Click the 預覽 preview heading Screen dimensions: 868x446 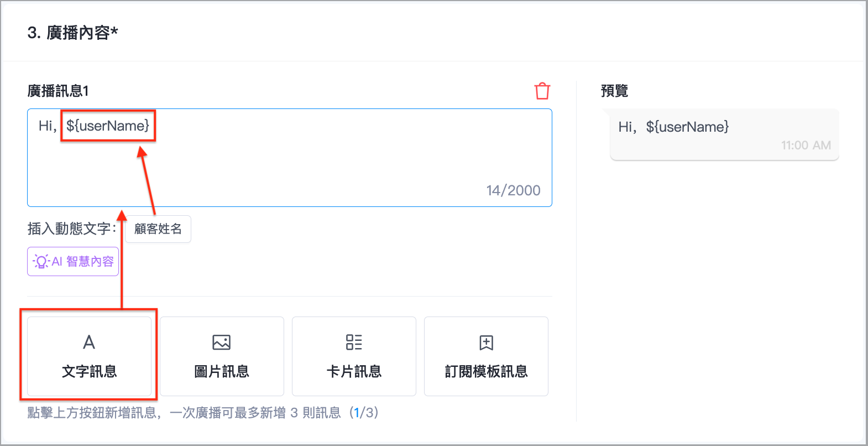[x=614, y=91]
